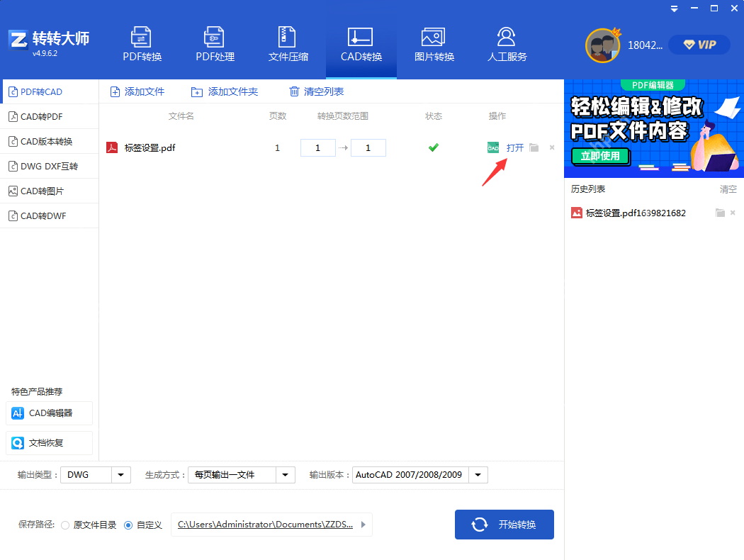Select CAD转图片 in the sidebar
This screenshot has height=560, width=744.
[x=50, y=191]
